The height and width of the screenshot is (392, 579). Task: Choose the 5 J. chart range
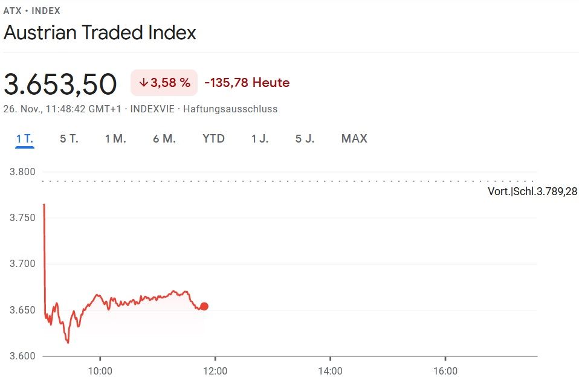305,139
